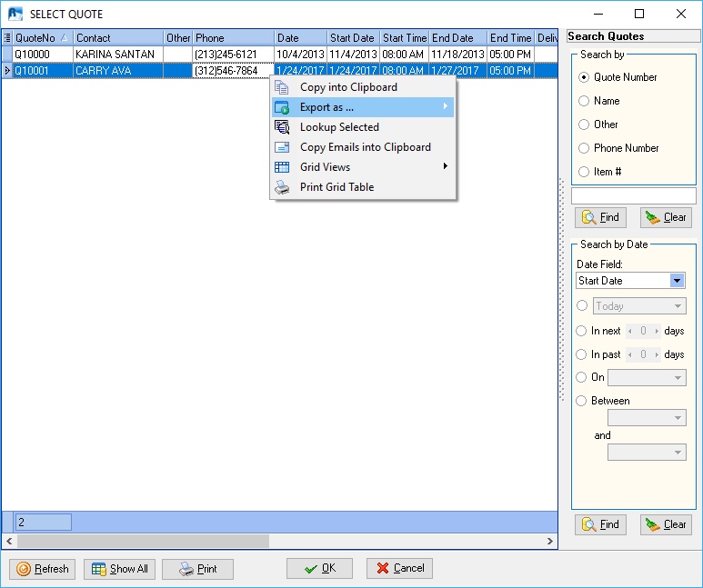Click the Print Grid Table printer icon
Viewport: 703px width, 588px height.
point(282,188)
